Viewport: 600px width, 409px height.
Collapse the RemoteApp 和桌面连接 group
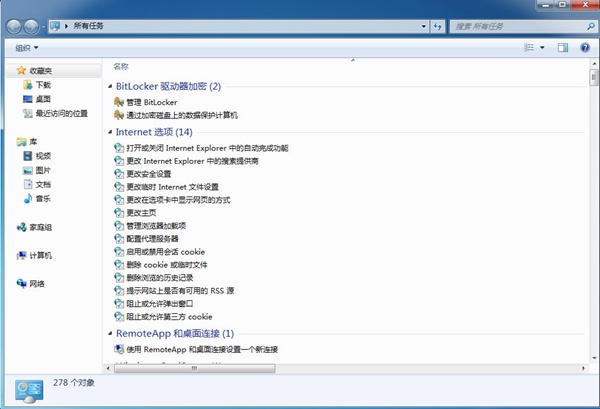point(110,334)
